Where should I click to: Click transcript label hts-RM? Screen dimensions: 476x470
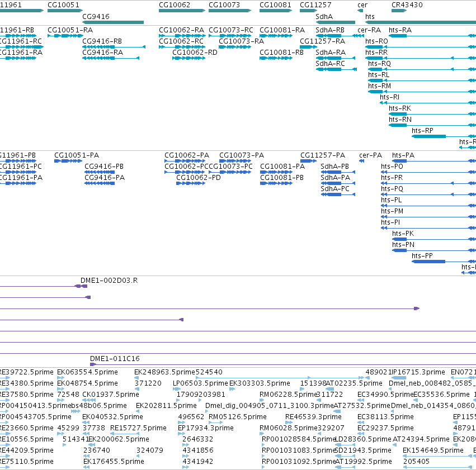coord(379,86)
